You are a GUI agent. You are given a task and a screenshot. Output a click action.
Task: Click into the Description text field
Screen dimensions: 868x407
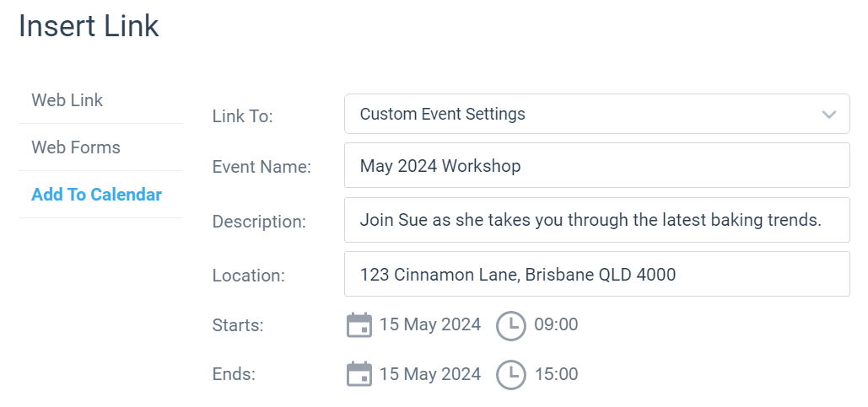point(596,220)
